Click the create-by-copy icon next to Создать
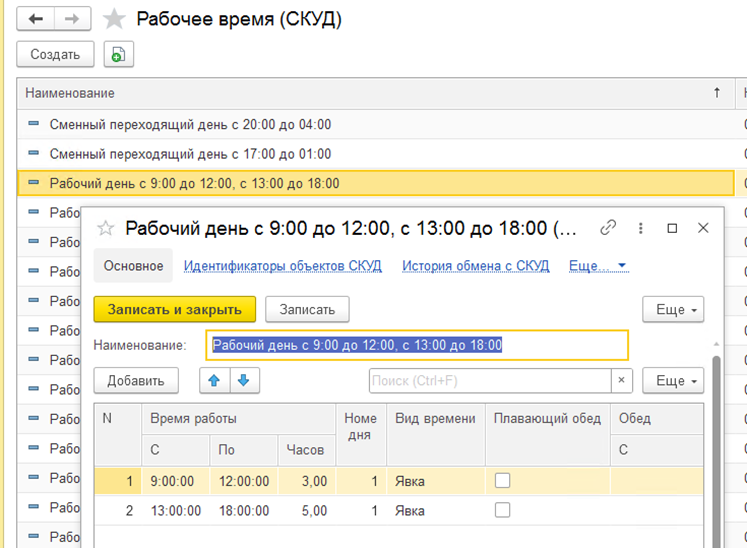This screenshot has height=548, width=747. pos(118,55)
